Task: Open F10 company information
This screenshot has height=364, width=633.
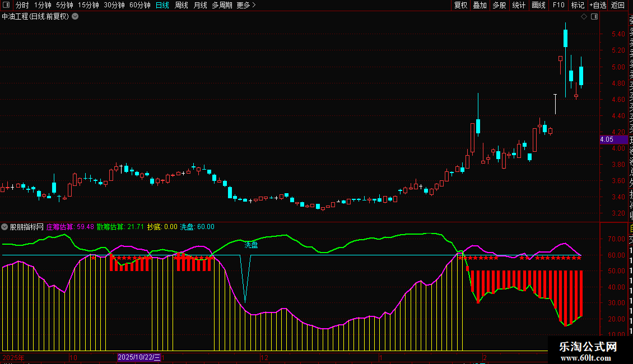Action: (x=558, y=6)
